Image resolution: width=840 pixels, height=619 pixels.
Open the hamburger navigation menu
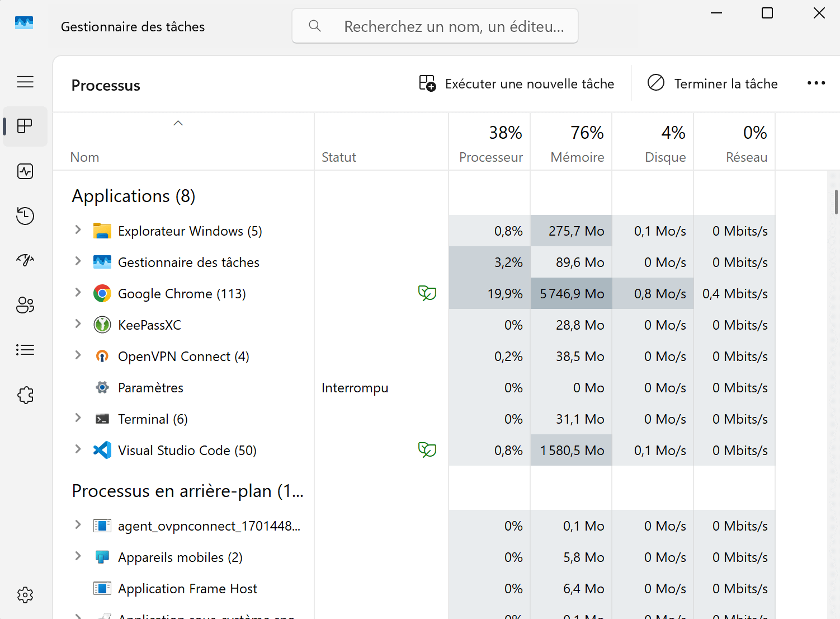(x=25, y=82)
